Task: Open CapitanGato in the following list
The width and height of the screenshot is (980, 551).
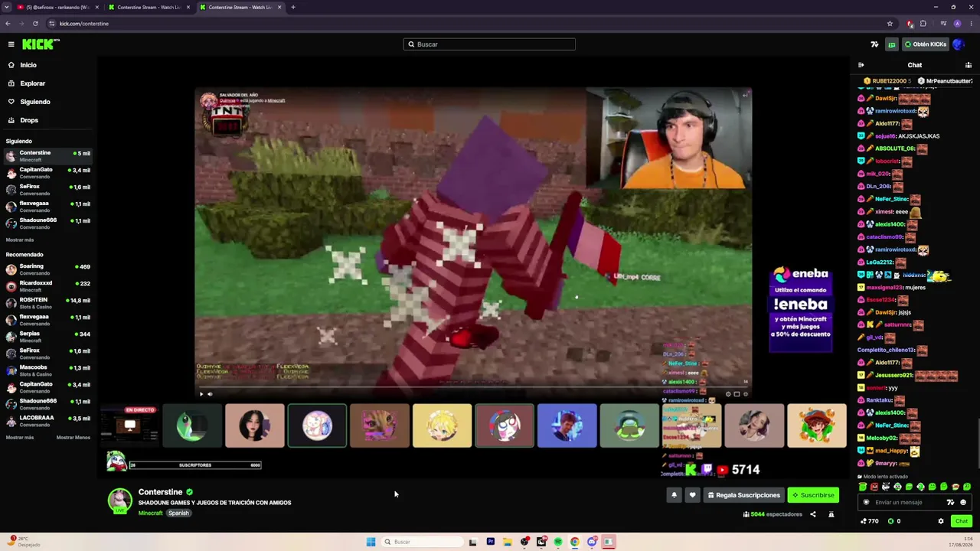Action: (47, 172)
